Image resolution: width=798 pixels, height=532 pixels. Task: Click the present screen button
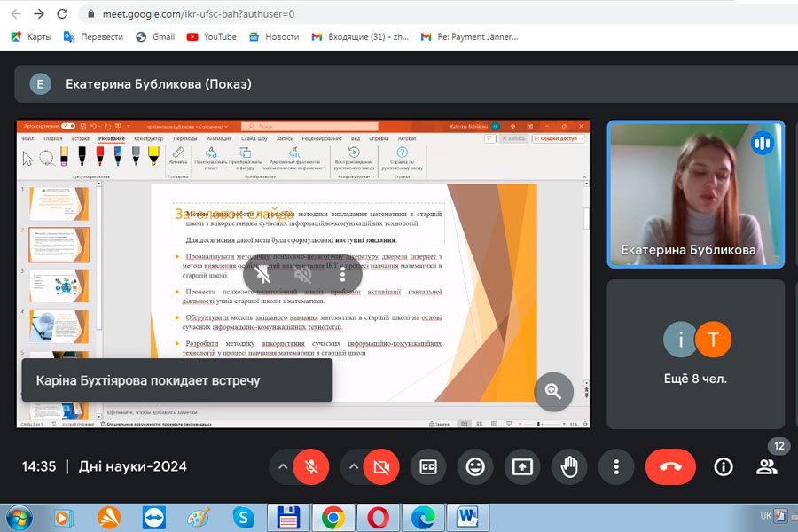coord(522,467)
